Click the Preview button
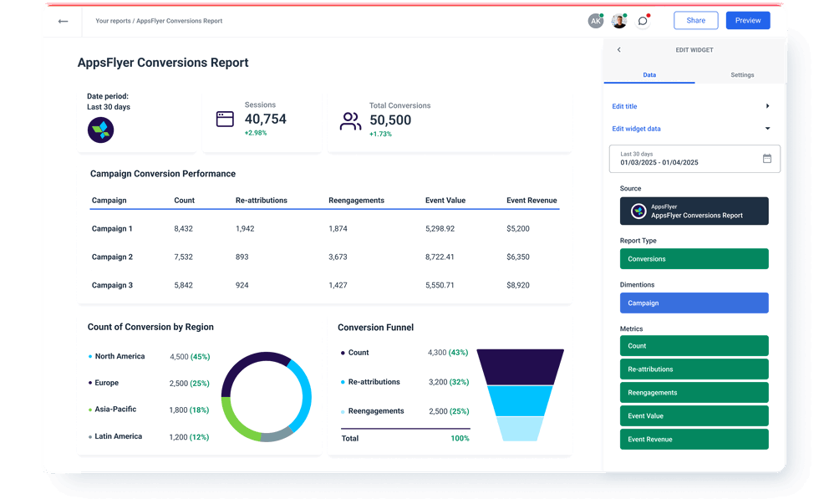The height and width of the screenshot is (504, 829). [x=747, y=20]
